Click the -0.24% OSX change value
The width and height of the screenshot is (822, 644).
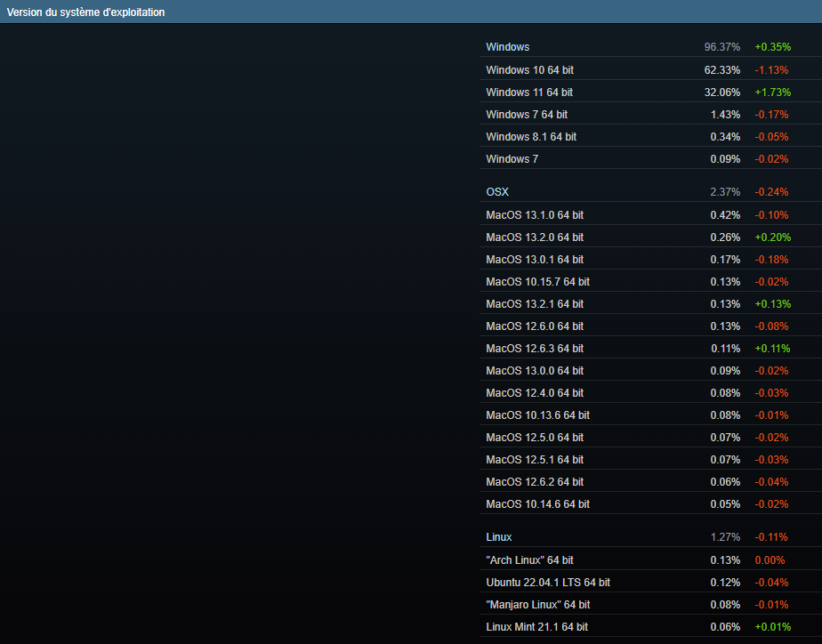pyautogui.click(x=771, y=192)
